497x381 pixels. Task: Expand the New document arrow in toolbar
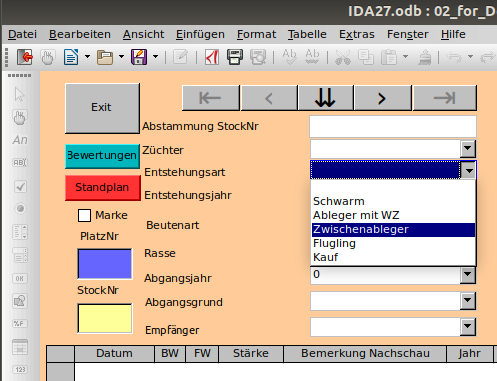(x=87, y=57)
